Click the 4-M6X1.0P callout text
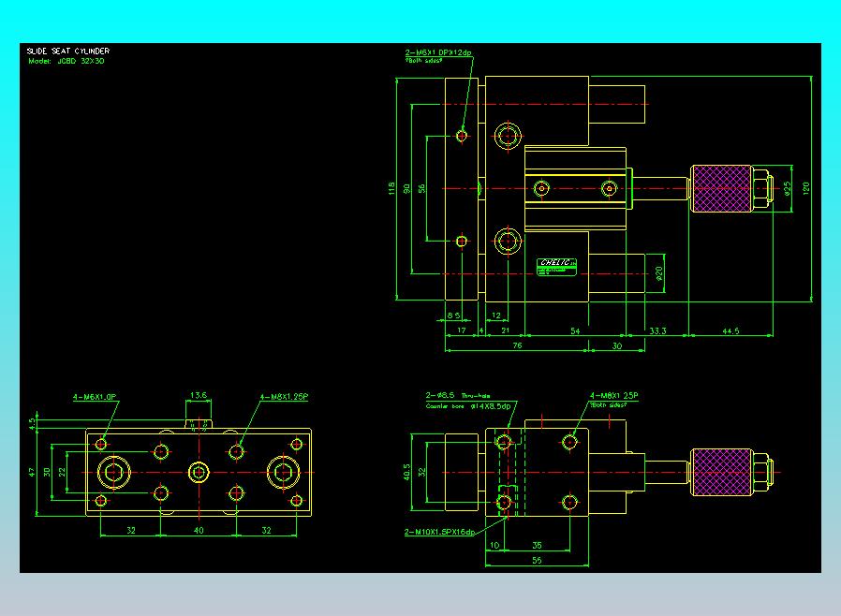 pyautogui.click(x=95, y=397)
